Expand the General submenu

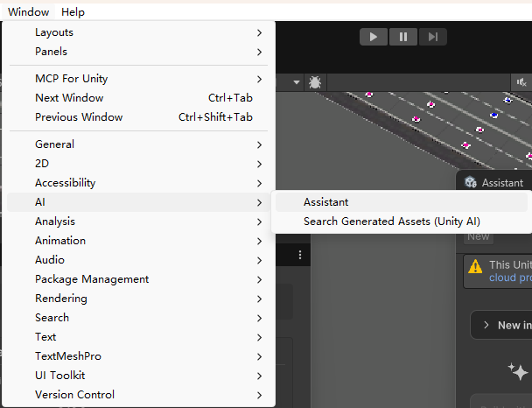(x=138, y=144)
